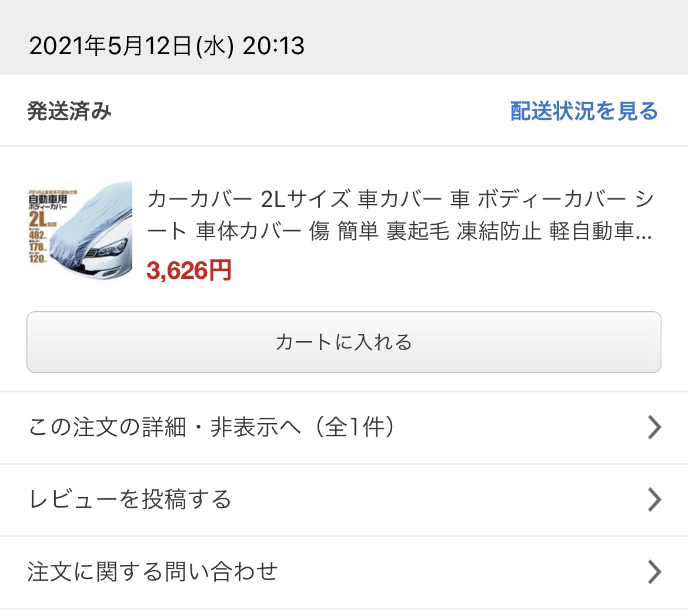Select レビューを投稿する to post review
This screenshot has width=688, height=616.
(344, 500)
